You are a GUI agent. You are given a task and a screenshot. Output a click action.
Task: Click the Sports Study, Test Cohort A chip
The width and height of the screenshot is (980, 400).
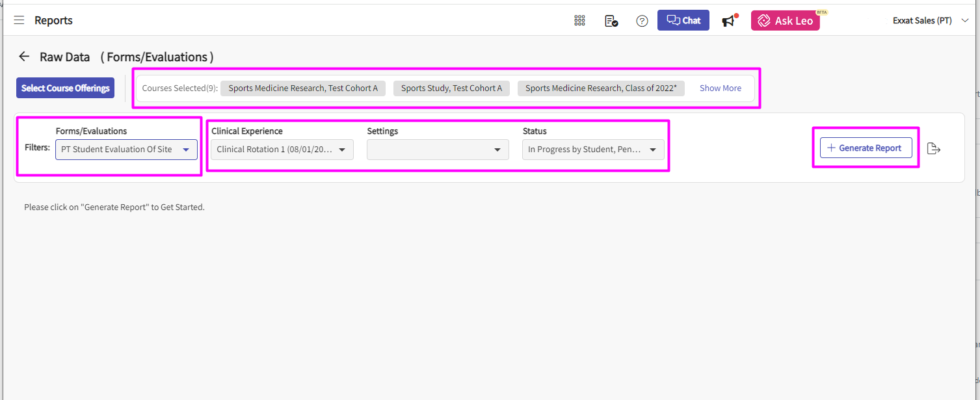point(451,88)
